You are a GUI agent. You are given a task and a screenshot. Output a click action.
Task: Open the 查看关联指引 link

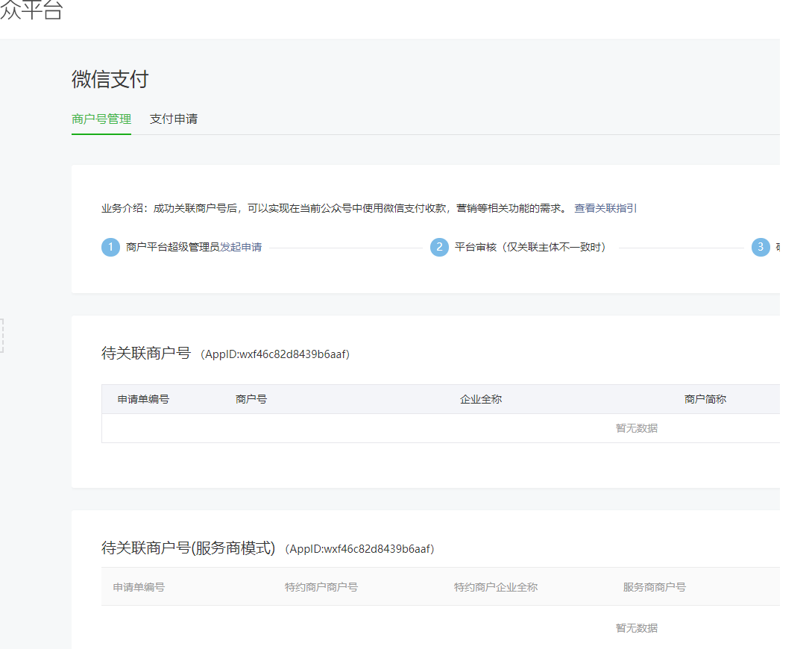click(605, 208)
